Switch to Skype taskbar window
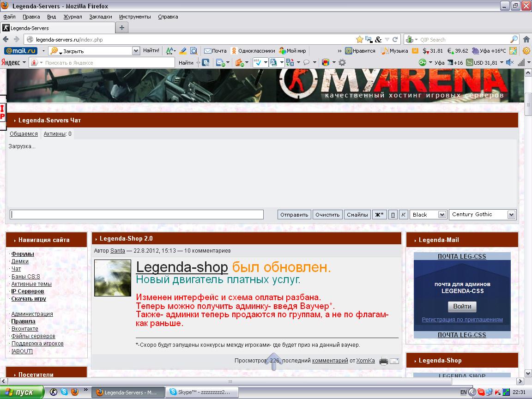532x399 pixels. point(202,392)
